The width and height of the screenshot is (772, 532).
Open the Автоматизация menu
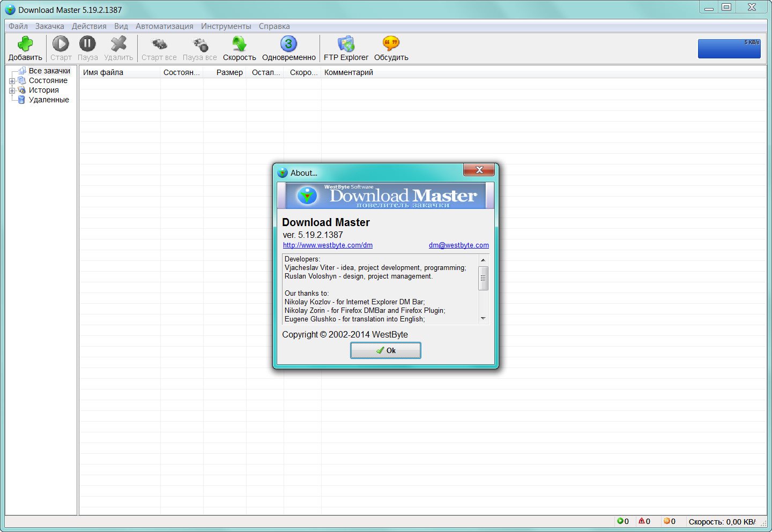tap(165, 26)
